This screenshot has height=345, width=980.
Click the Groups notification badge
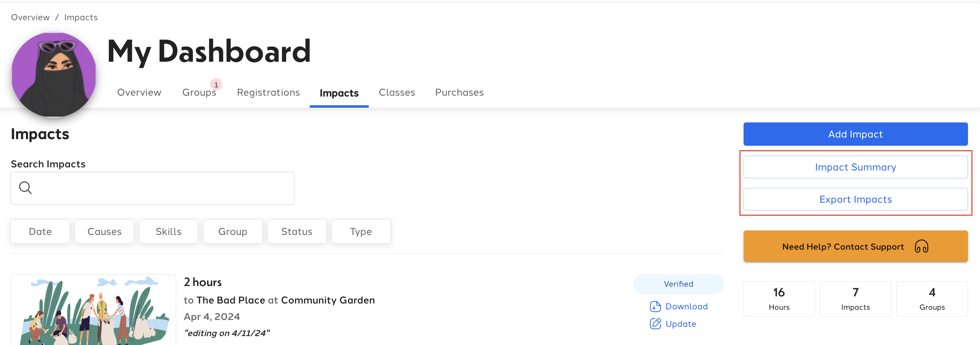[x=216, y=85]
